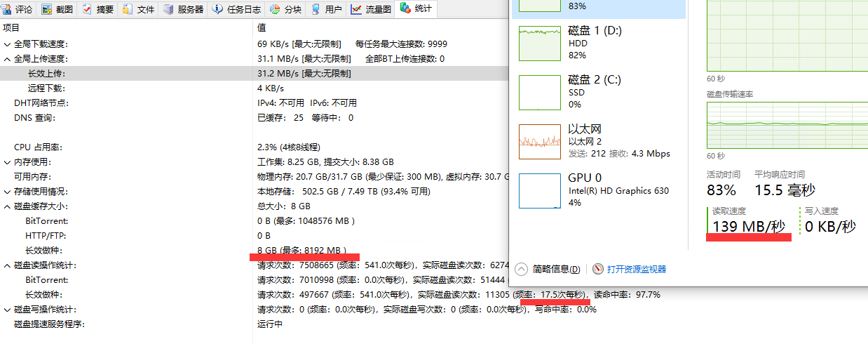Click the 项目 column header
Viewport: 868px width, 344px height.
click(126, 27)
